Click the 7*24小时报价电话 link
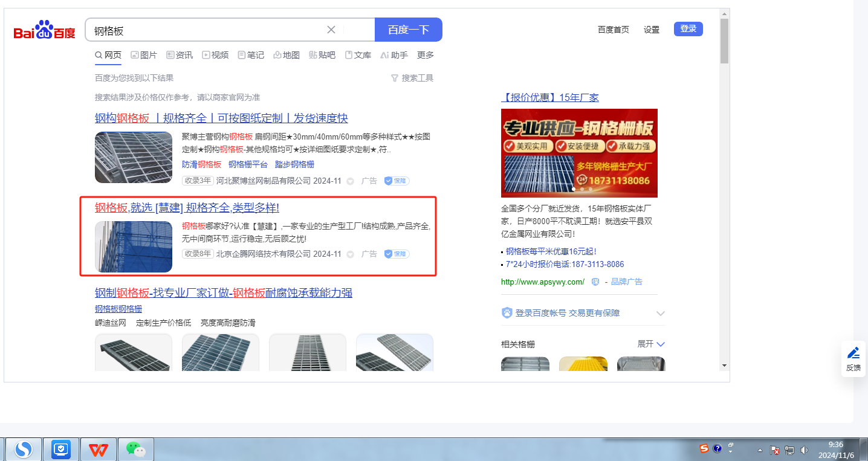868x461 pixels. [x=565, y=264]
